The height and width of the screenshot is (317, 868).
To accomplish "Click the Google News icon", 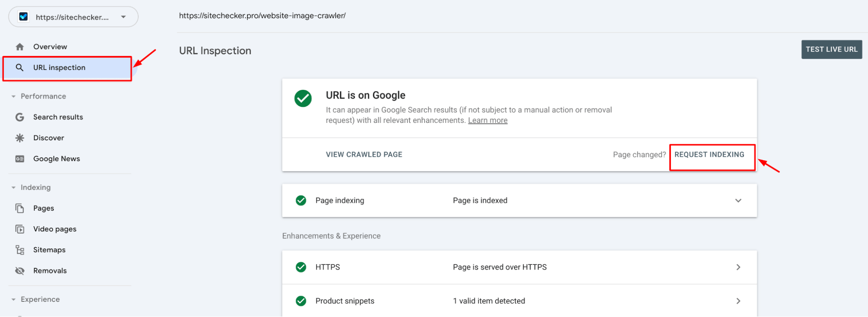I will (20, 158).
